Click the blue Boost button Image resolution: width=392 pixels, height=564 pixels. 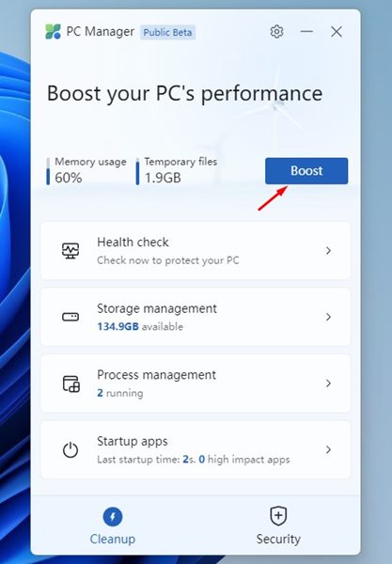pyautogui.click(x=306, y=171)
